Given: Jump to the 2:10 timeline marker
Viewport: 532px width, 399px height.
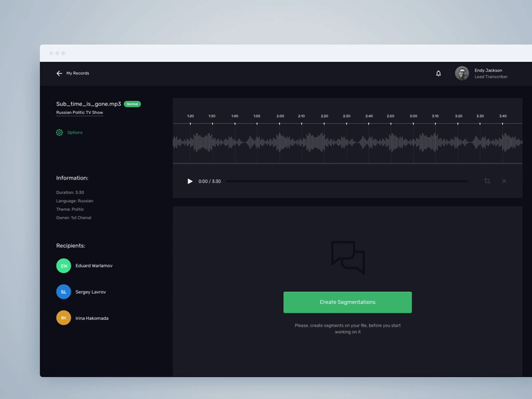Looking at the screenshot, I should (x=301, y=116).
